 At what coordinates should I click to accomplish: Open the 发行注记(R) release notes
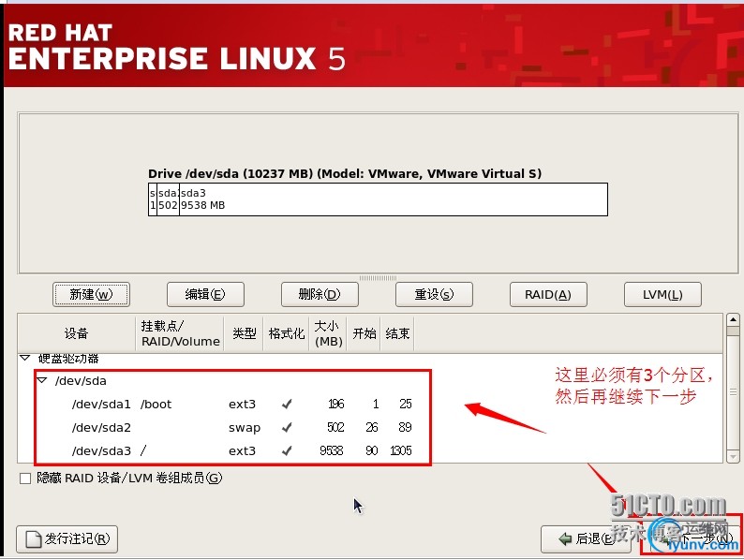pos(67,539)
